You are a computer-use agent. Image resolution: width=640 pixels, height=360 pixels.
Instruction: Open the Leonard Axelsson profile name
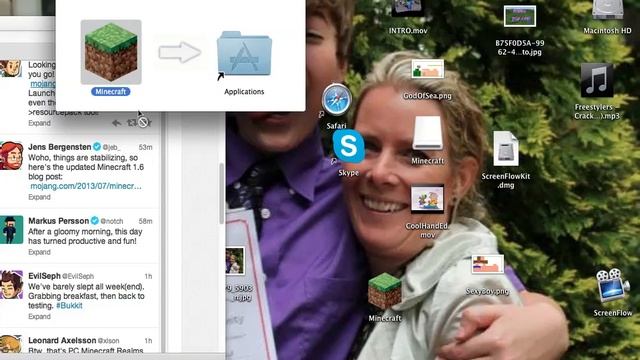tap(62, 340)
